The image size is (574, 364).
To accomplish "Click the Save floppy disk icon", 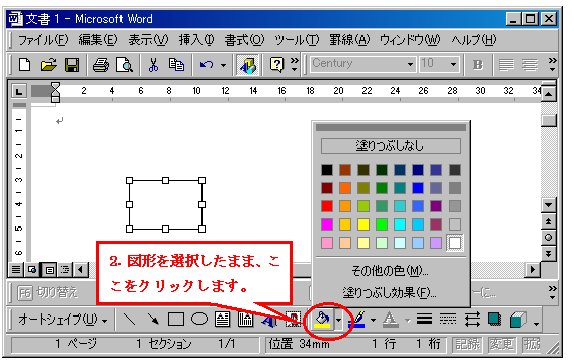I will click(x=72, y=65).
